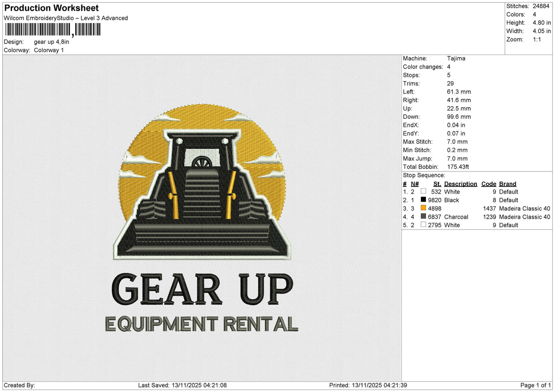
Task: Click the 'St.' column header
Action: click(437, 184)
